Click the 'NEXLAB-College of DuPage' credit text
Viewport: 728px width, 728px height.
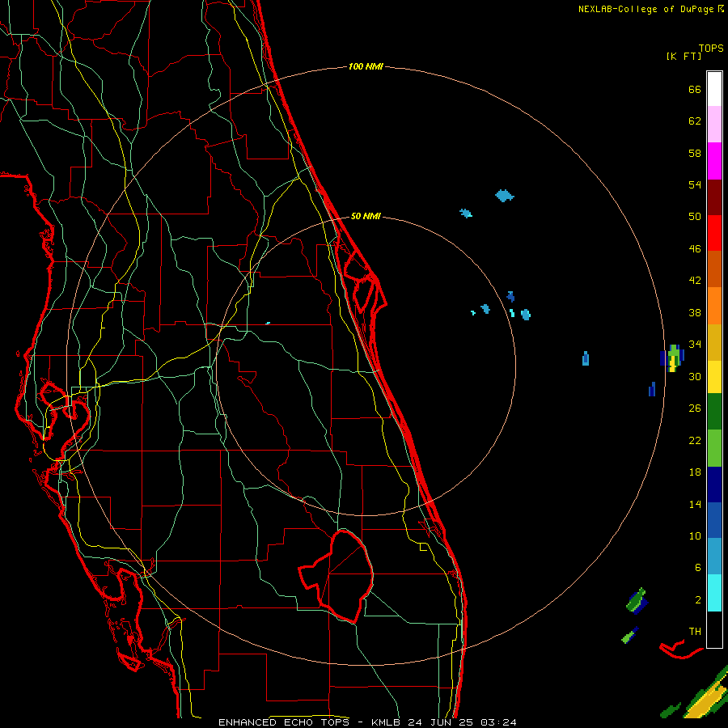coord(646,9)
